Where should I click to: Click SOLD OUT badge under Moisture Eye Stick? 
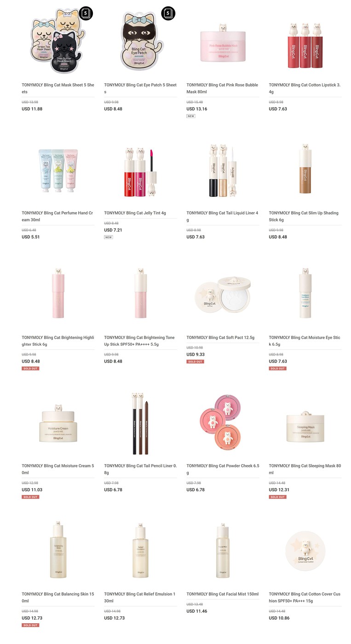(277, 368)
